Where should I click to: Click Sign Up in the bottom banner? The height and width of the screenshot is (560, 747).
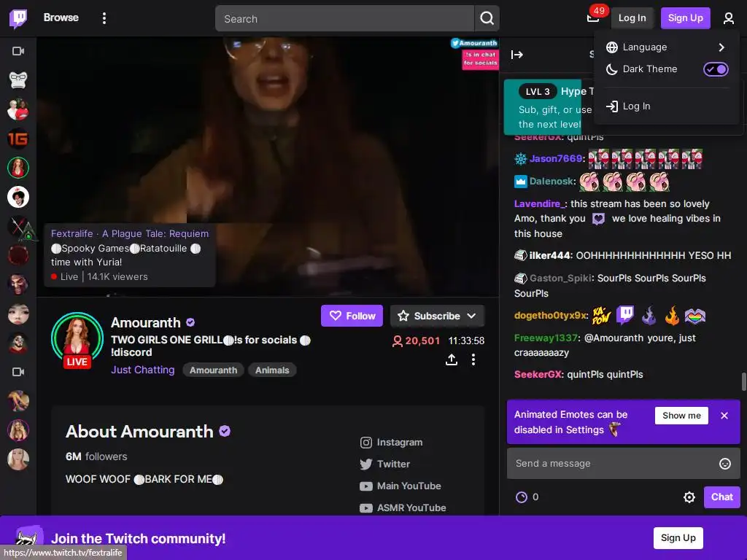coord(678,538)
